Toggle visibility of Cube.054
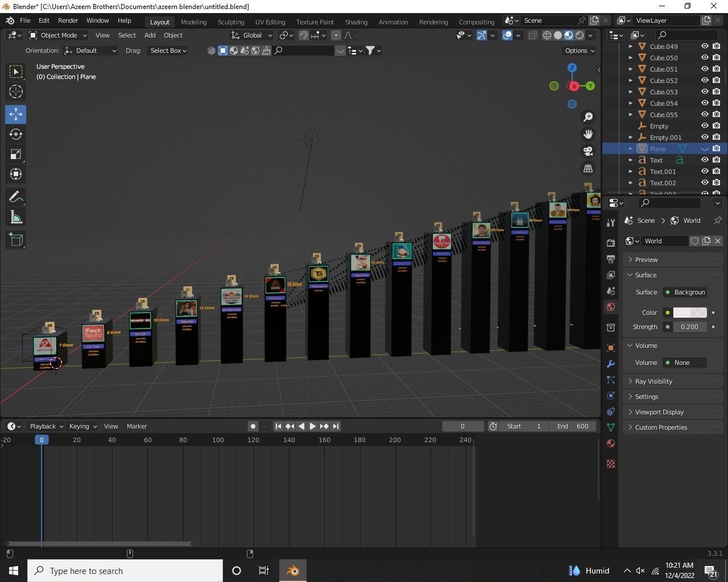728x582 pixels. [x=705, y=103]
